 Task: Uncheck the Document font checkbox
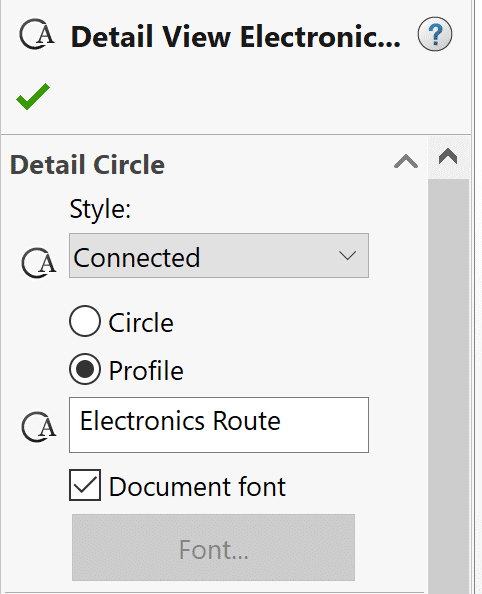pyautogui.click(x=85, y=485)
